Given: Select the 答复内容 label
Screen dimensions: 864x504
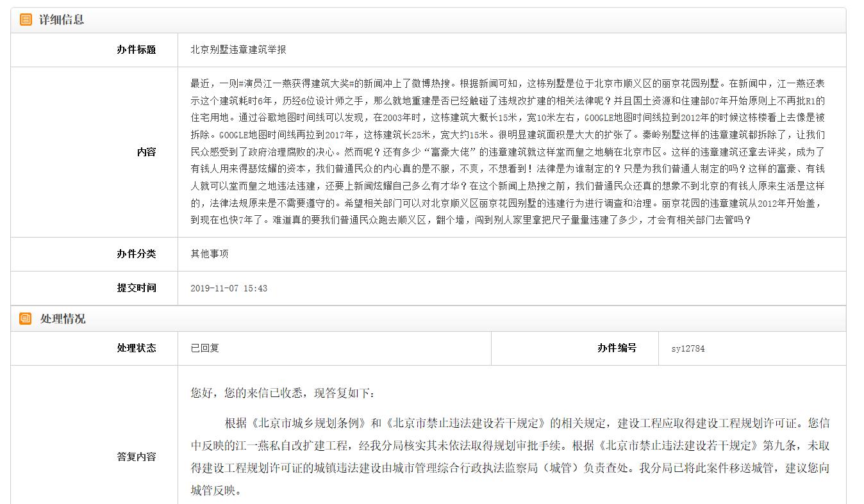Looking at the screenshot, I should tap(136, 457).
